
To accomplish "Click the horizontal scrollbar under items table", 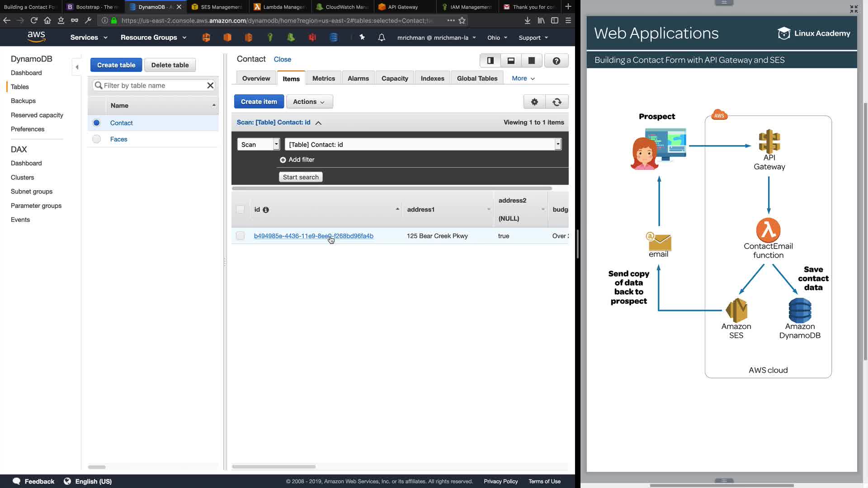I will pyautogui.click(x=274, y=466).
